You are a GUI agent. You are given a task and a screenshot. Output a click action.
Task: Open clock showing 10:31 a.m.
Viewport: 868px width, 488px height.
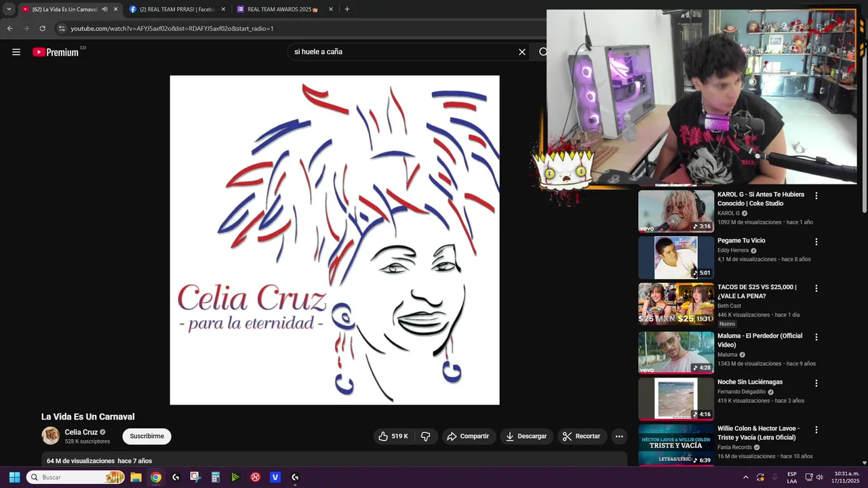tap(846, 477)
